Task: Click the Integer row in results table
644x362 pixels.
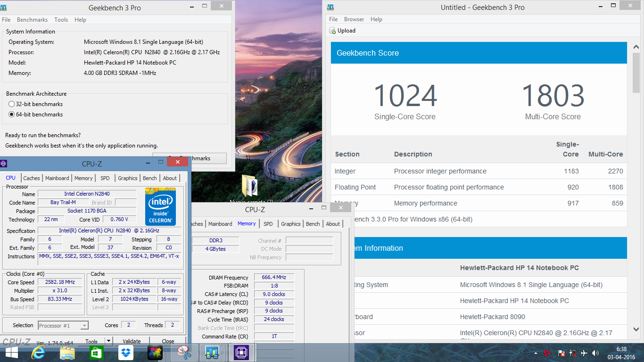Action: [479, 171]
